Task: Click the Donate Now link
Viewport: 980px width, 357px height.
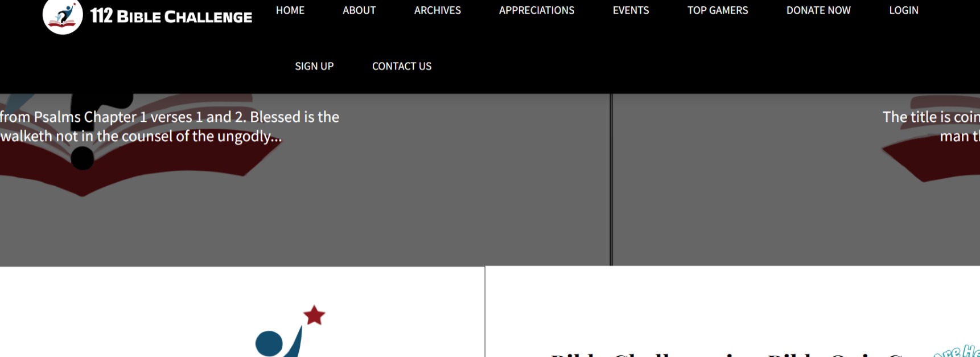Action: pos(818,10)
